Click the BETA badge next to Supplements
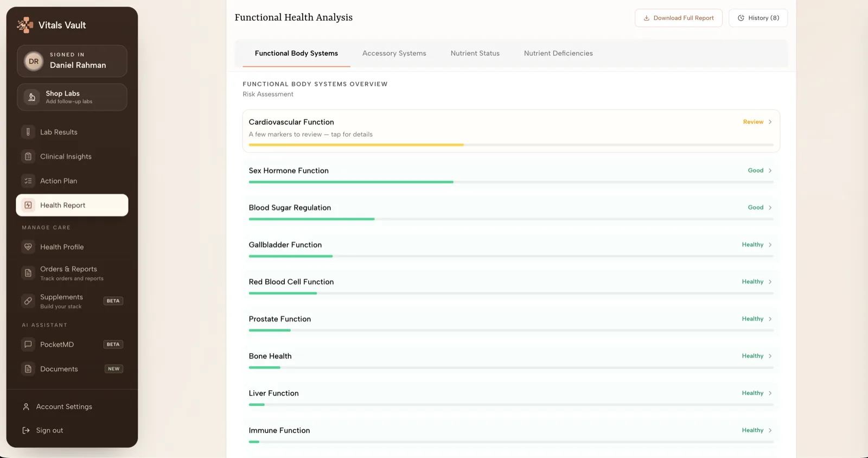The image size is (868, 458). [x=113, y=301]
